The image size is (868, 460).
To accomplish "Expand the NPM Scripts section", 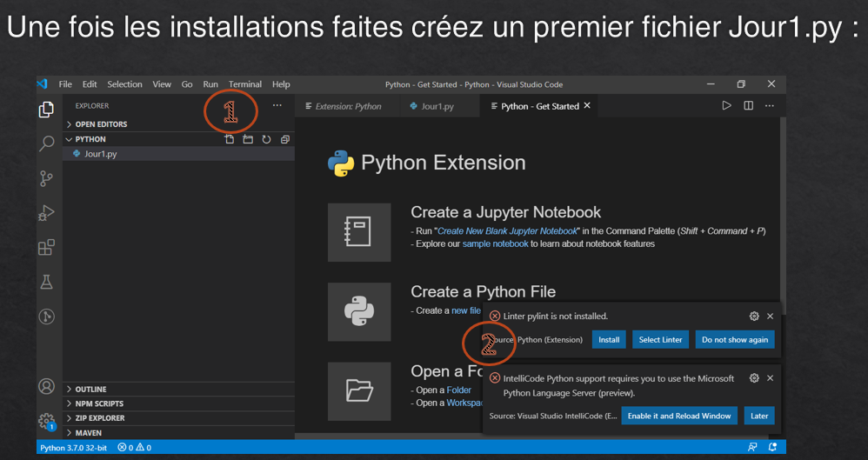I will coord(98,403).
